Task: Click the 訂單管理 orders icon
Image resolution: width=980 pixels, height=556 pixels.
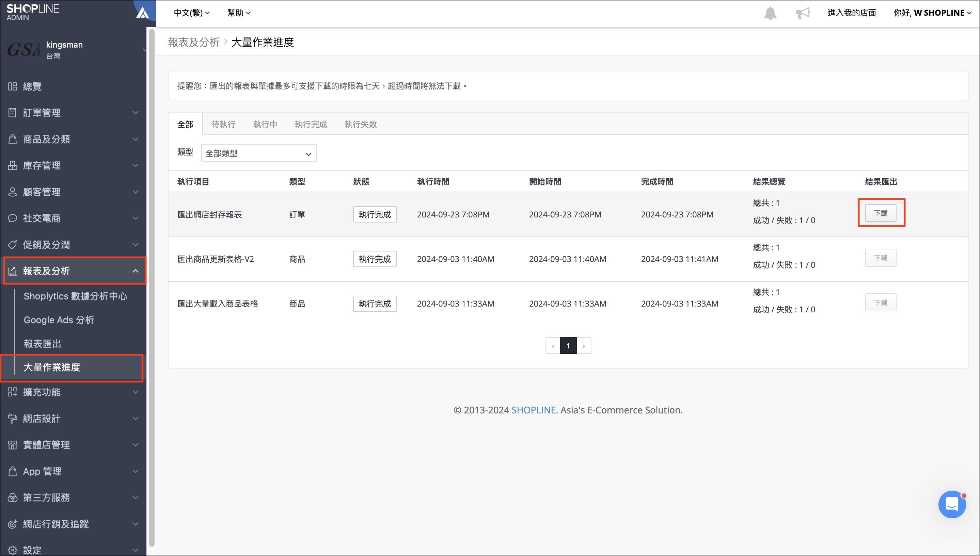Action: coord(13,113)
